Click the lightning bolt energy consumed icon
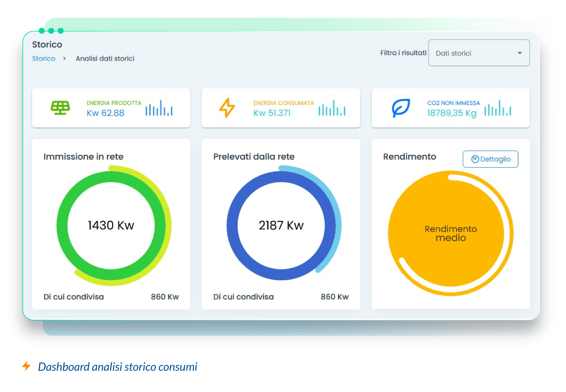Screen dimensions: 566x392 pyautogui.click(x=227, y=108)
